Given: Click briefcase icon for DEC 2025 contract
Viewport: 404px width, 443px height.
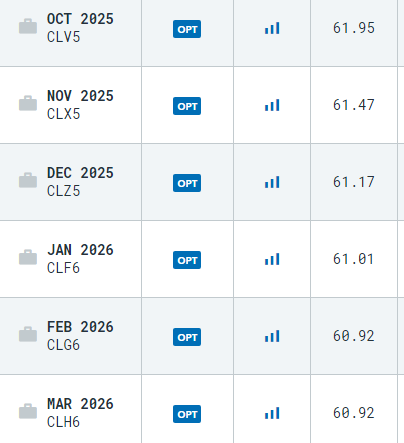Looking at the screenshot, I should click(28, 181).
